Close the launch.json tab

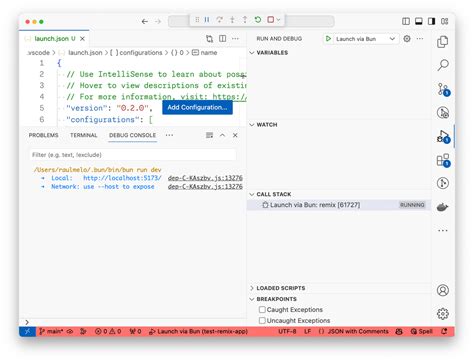pyautogui.click(x=82, y=39)
